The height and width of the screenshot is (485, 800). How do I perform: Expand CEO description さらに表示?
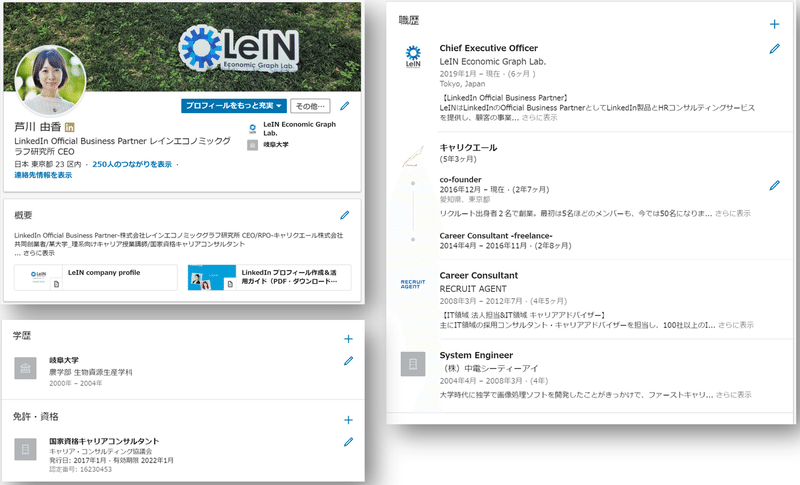(x=539, y=118)
